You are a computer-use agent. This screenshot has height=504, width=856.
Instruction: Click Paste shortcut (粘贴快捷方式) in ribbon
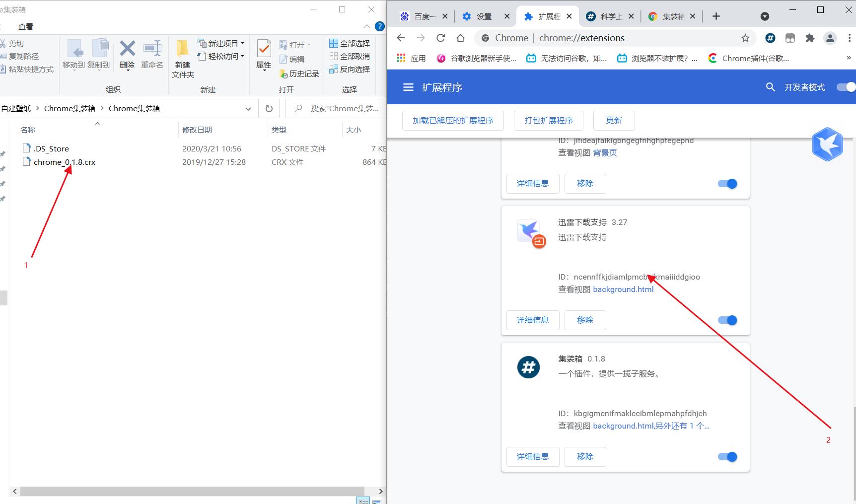[26, 69]
